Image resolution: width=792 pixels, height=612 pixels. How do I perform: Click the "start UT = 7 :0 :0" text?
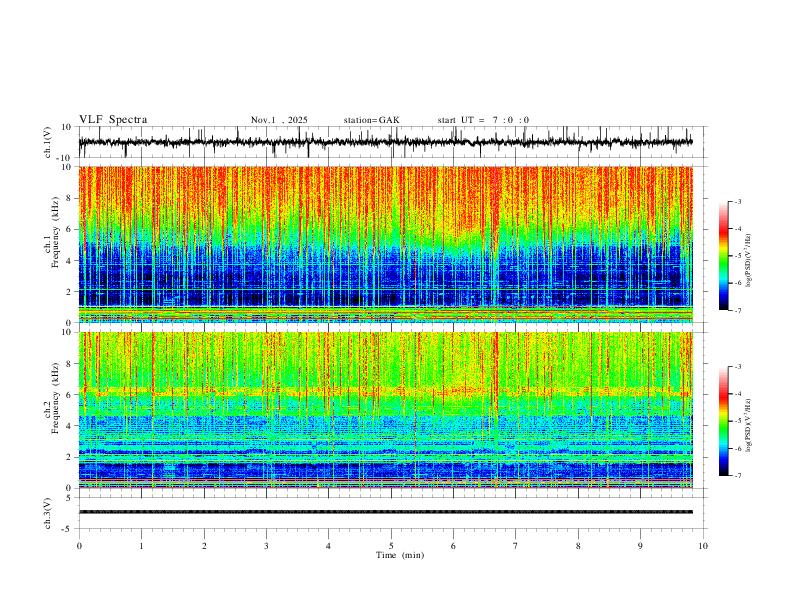[483, 120]
